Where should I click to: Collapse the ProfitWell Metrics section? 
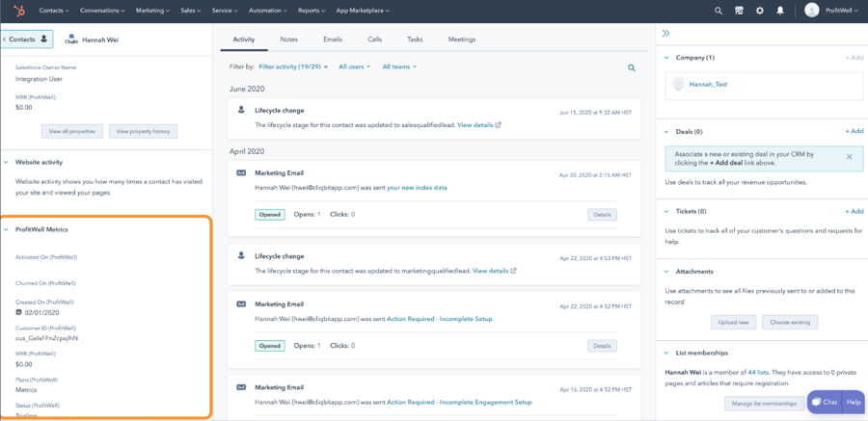coord(6,229)
